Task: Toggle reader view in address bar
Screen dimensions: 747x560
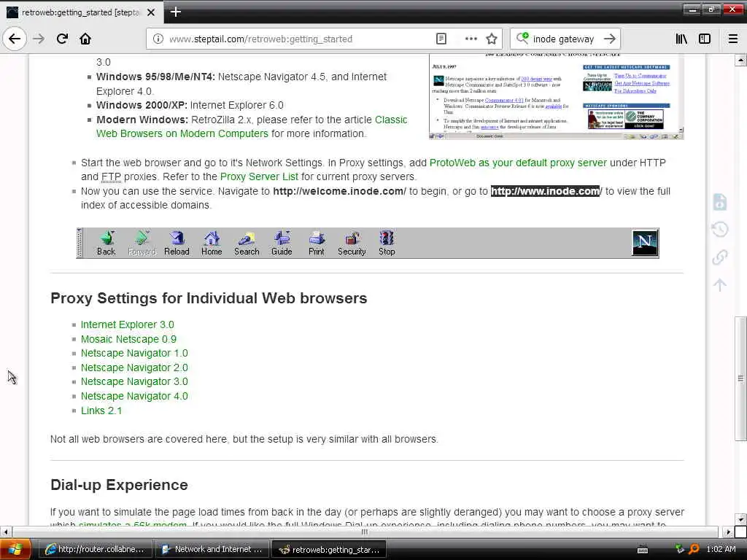Action: [x=441, y=39]
